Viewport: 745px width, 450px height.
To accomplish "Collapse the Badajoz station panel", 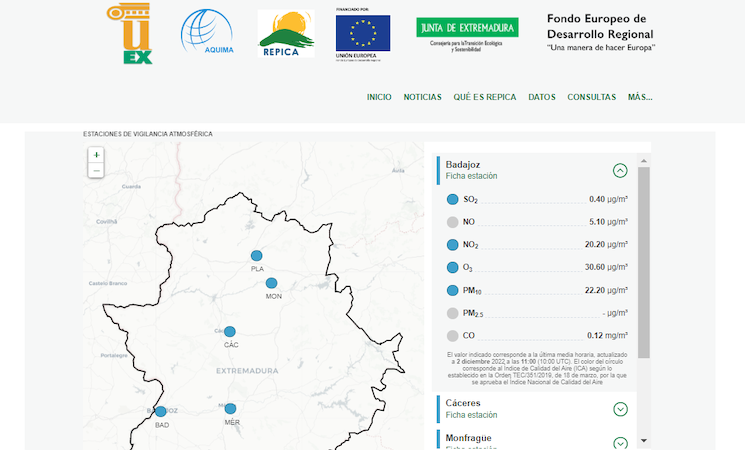I will [x=620, y=170].
